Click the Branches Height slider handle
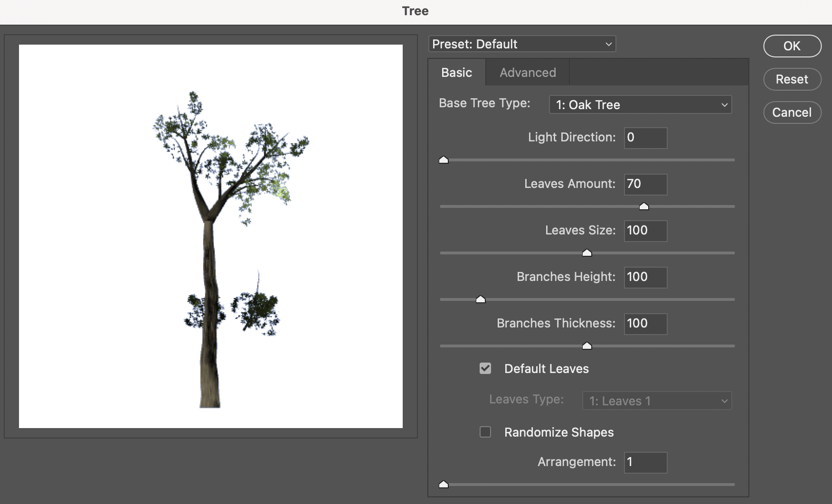The width and height of the screenshot is (832, 504). pyautogui.click(x=481, y=299)
